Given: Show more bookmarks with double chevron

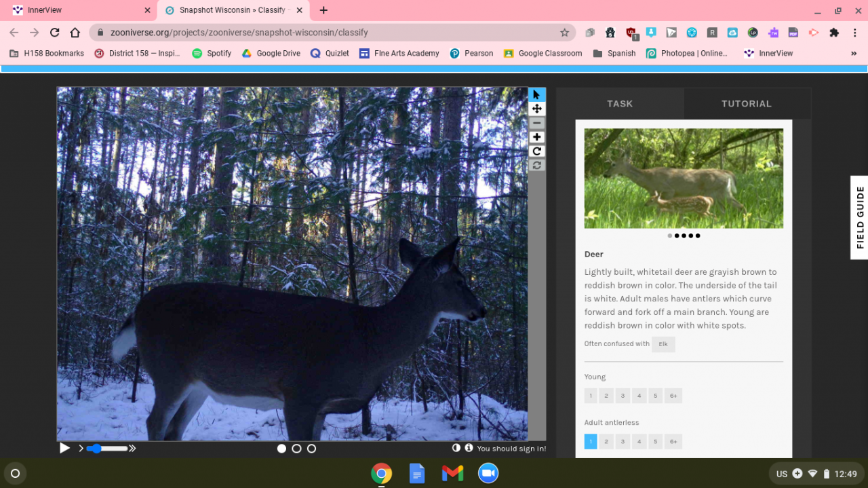Looking at the screenshot, I should [854, 53].
